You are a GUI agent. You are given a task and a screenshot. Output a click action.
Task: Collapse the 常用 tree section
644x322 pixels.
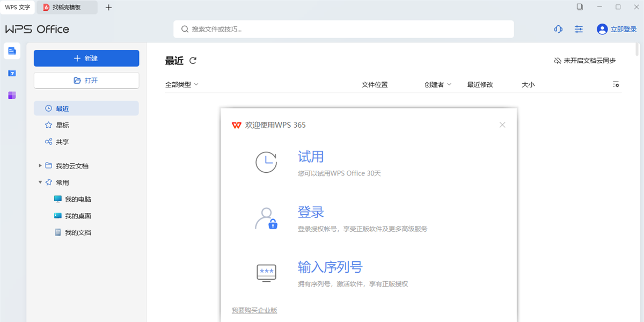[40, 182]
